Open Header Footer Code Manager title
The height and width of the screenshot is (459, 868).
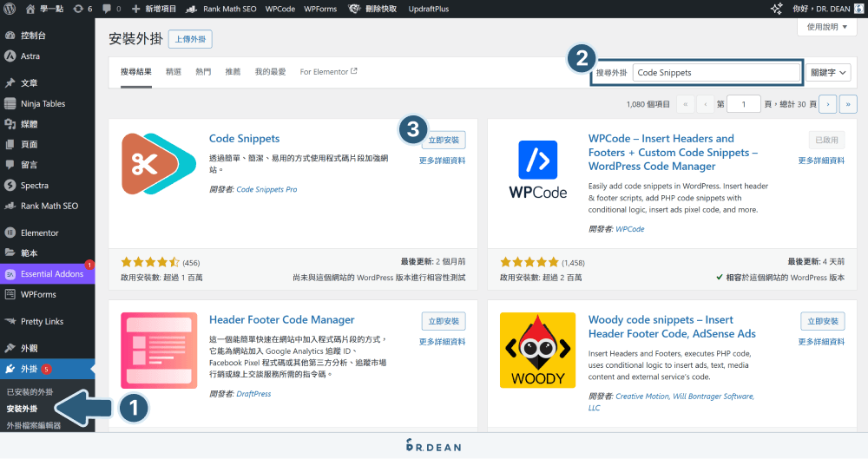tap(282, 319)
